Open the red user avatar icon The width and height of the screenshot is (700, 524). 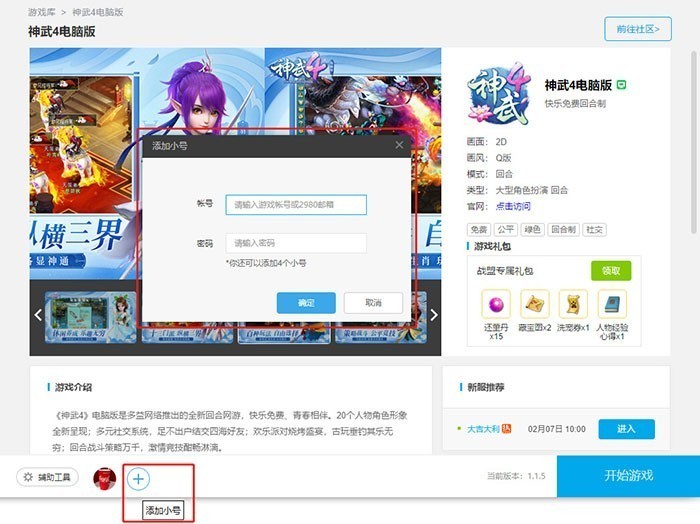coord(104,478)
